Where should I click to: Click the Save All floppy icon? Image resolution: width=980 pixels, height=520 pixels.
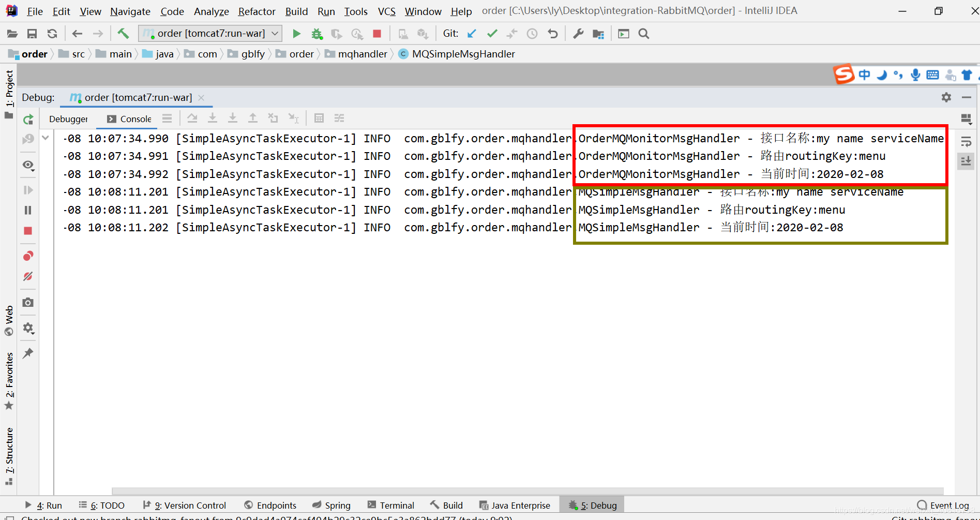click(32, 34)
